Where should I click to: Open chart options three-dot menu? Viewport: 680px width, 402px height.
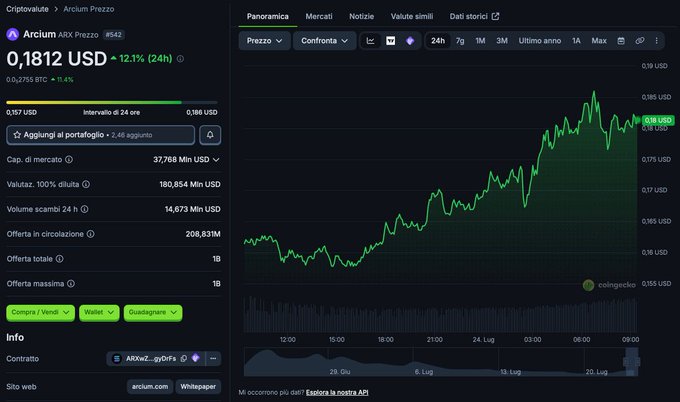point(657,41)
